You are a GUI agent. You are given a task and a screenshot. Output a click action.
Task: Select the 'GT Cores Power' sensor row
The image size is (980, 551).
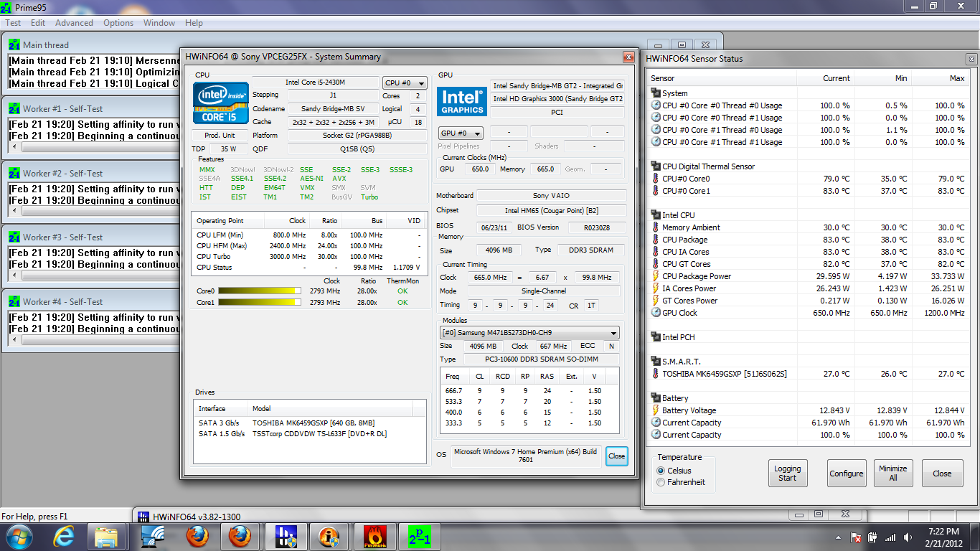pos(810,301)
